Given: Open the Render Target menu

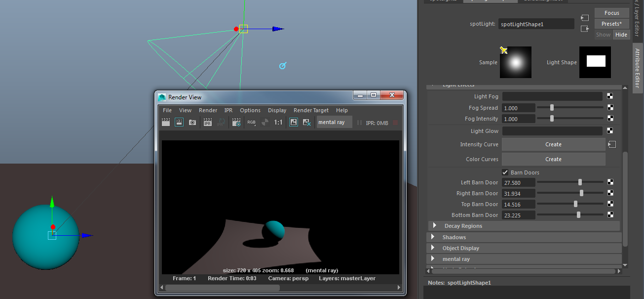Looking at the screenshot, I should coord(310,110).
